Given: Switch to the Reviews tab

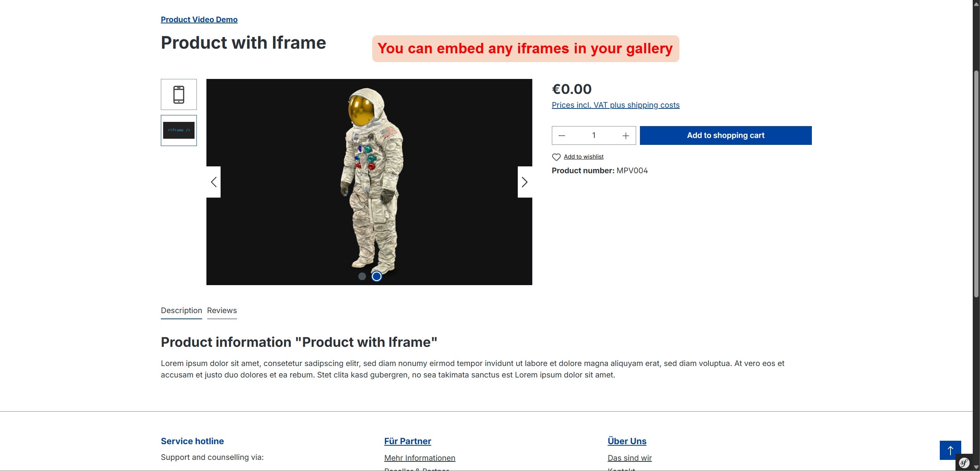Looking at the screenshot, I should [222, 310].
